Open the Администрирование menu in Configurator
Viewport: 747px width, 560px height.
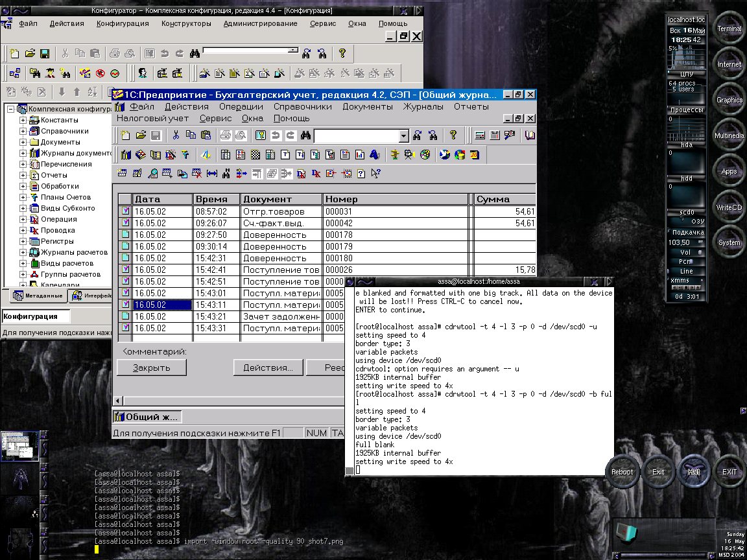261,23
